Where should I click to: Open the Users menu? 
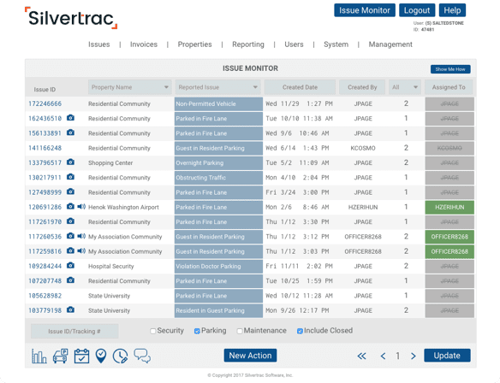pos(294,44)
